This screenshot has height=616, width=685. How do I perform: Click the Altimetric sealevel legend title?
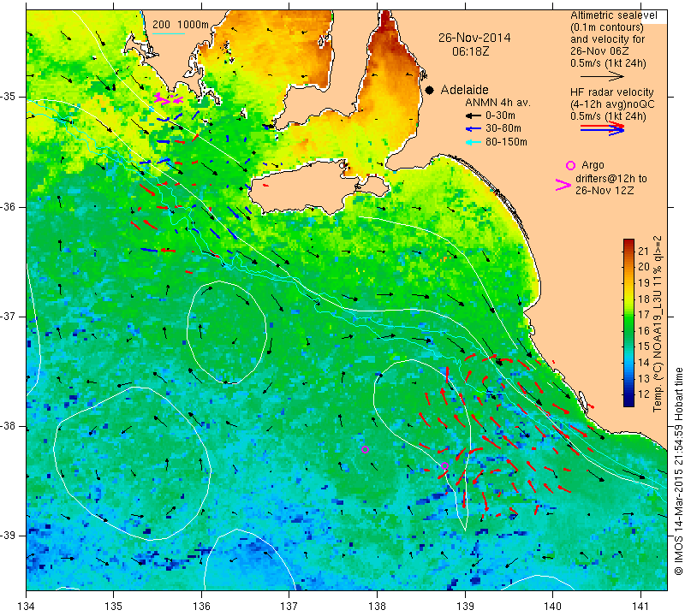click(x=613, y=15)
